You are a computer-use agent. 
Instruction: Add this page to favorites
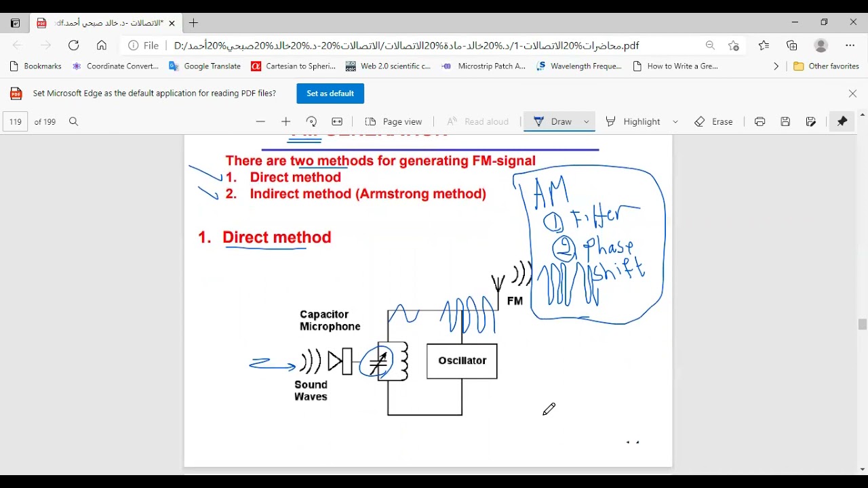734,45
